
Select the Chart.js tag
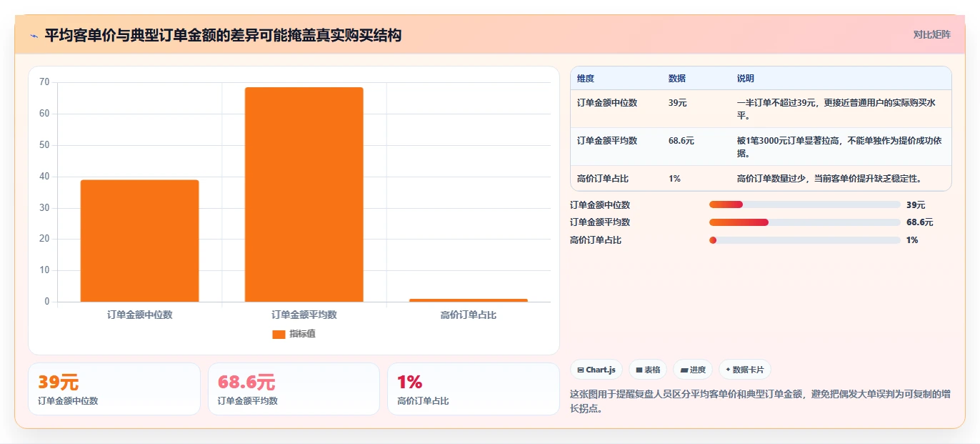coord(596,370)
